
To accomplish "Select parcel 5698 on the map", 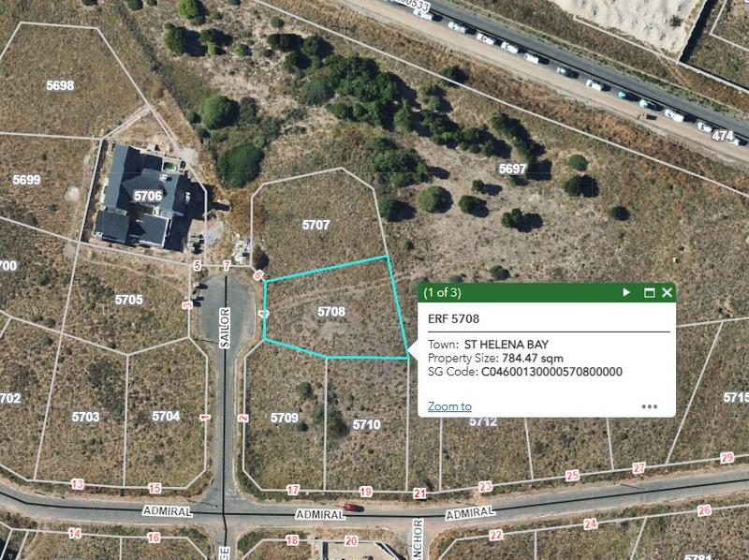I will [60, 85].
